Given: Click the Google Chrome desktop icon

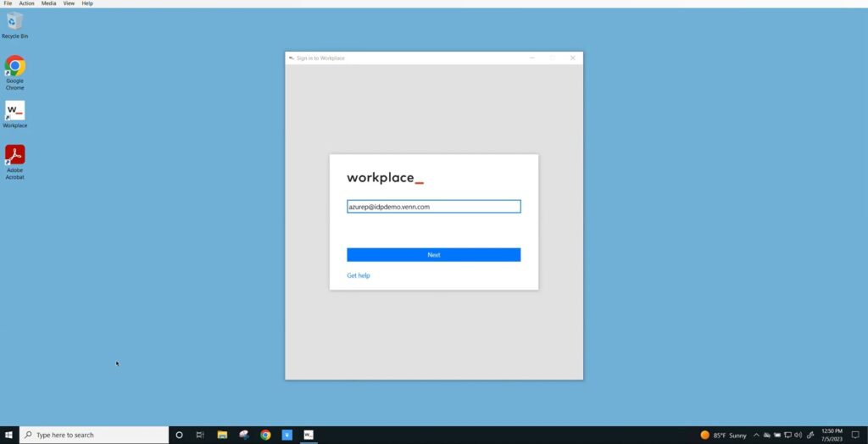Looking at the screenshot, I should coord(15,66).
